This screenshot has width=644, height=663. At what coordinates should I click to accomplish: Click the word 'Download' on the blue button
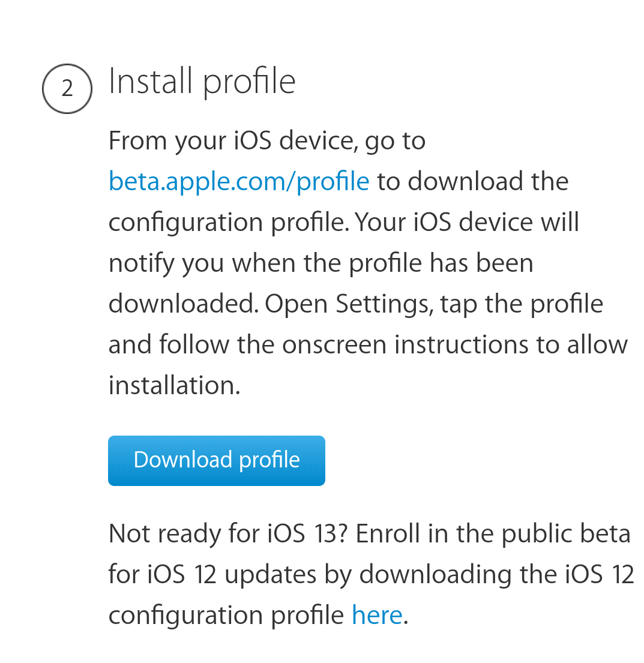click(183, 460)
